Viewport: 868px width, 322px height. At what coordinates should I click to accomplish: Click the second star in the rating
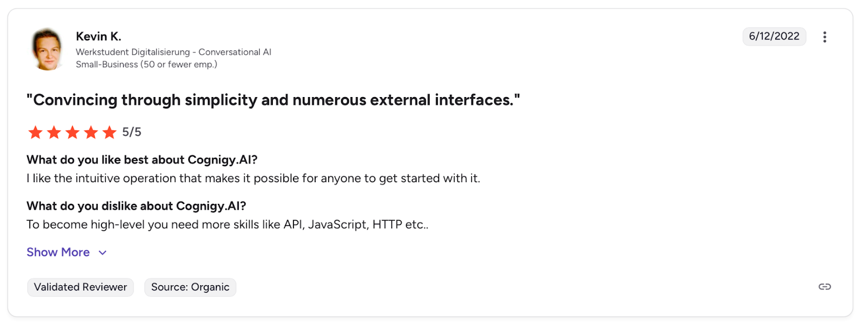point(54,132)
